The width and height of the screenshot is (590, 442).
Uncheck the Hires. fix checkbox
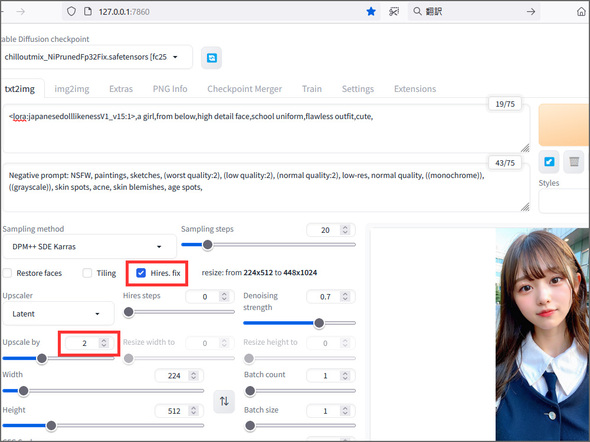pos(141,273)
